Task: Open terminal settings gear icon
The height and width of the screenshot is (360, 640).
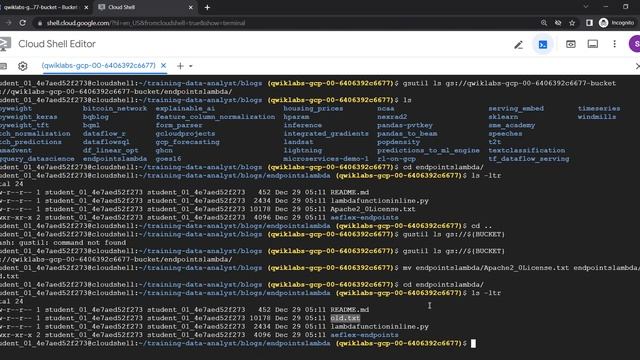Action: coord(23,66)
